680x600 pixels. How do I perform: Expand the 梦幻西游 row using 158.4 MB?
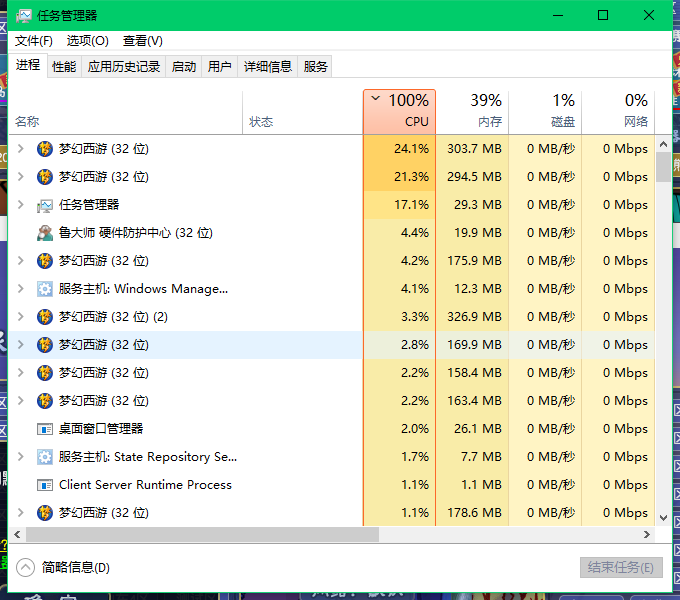(x=20, y=373)
